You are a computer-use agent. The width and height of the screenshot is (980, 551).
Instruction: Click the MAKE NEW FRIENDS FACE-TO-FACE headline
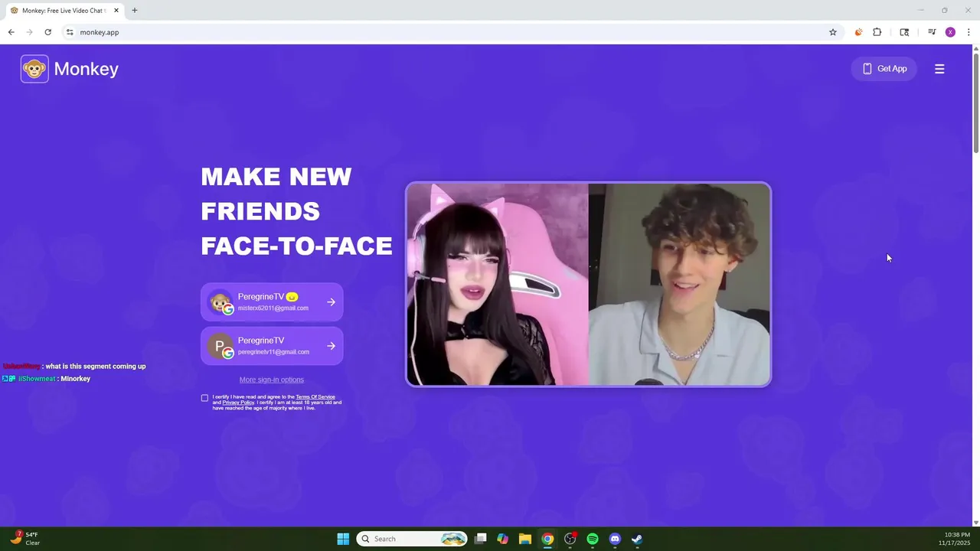(x=296, y=211)
